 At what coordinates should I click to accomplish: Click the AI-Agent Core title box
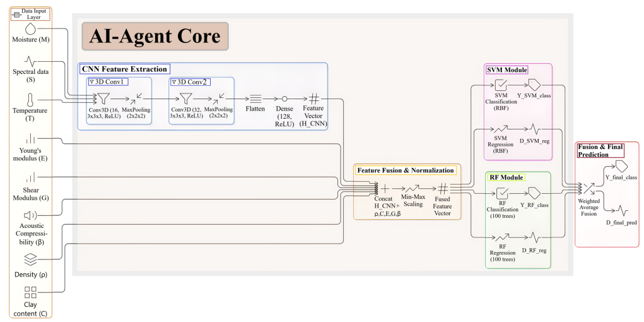pos(155,36)
